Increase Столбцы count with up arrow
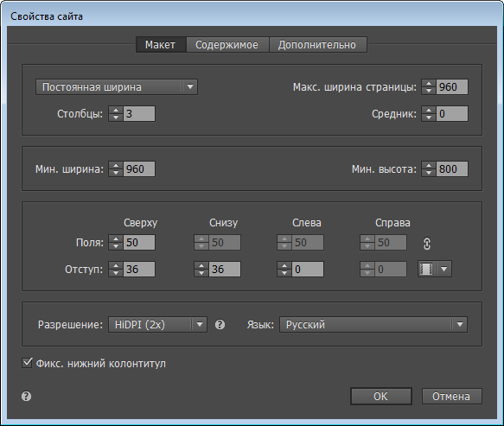504x426 pixels. (x=116, y=111)
